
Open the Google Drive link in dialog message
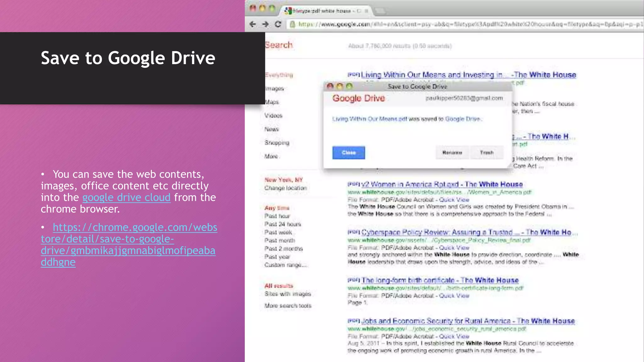pos(463,119)
